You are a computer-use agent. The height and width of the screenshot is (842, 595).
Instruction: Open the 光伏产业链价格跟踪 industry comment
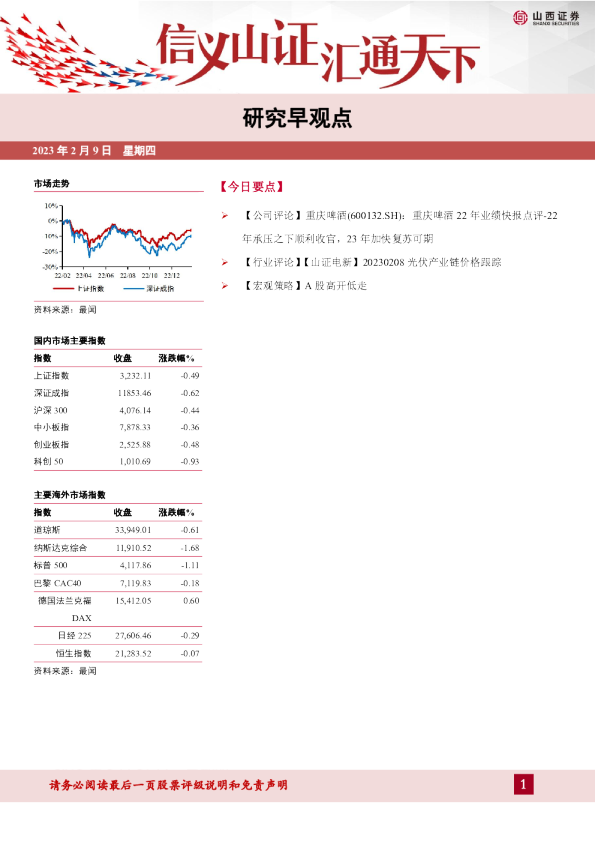point(372,263)
